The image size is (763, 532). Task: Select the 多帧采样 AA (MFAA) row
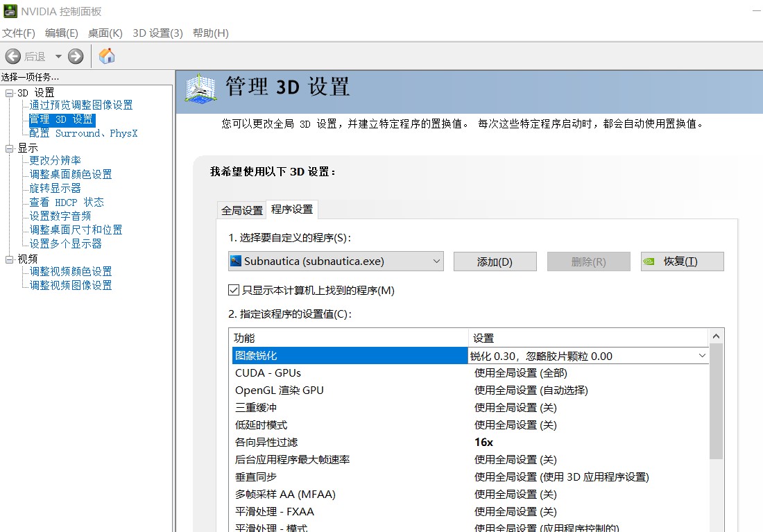pos(470,495)
